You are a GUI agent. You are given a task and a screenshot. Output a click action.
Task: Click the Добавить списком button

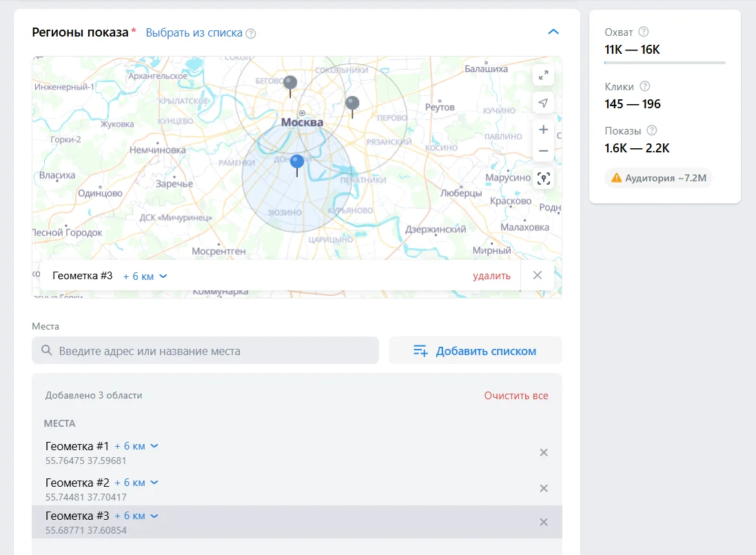[x=475, y=351]
